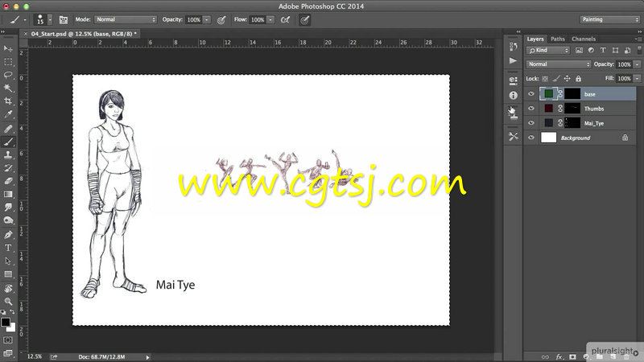
Task: Filter for smart objects
Action: pos(627,50)
